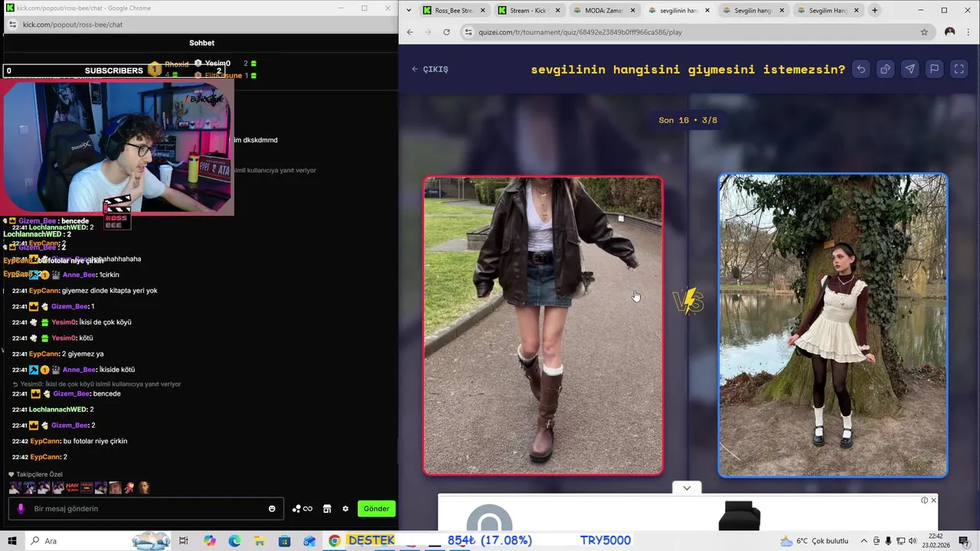Choose the right photo with white dress outfit
980x551 pixels.
click(x=833, y=325)
